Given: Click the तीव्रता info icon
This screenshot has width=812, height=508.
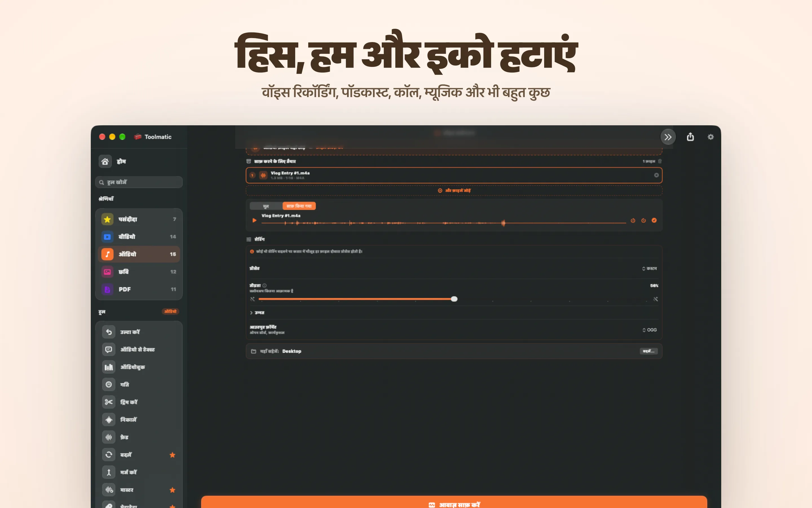Looking at the screenshot, I should click(264, 286).
